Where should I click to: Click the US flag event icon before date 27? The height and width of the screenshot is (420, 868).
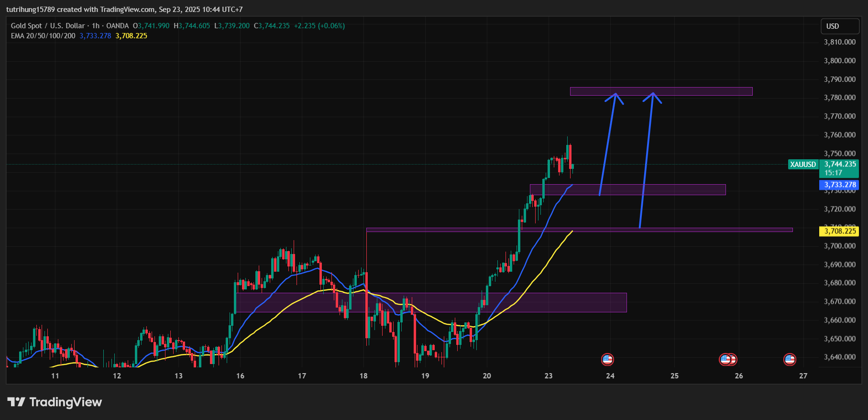(x=790, y=359)
